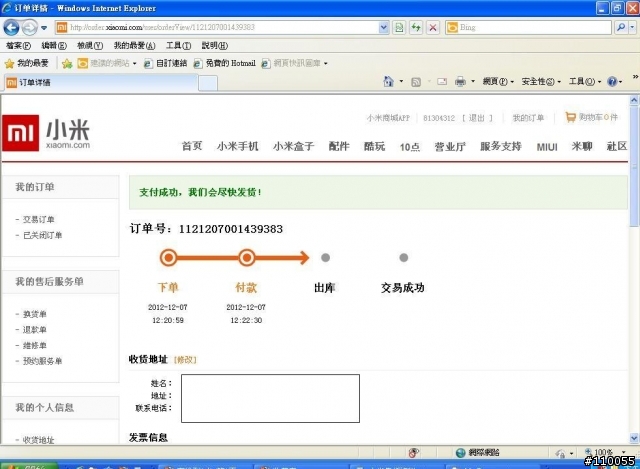This screenshot has width=640, height=469.
Task: Open 米聊 navigation item
Action: pyautogui.click(x=582, y=146)
